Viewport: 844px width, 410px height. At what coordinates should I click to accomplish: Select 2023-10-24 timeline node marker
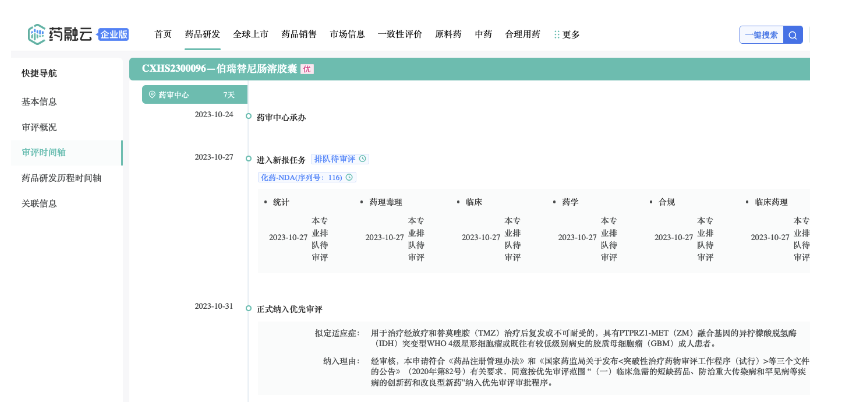click(x=248, y=116)
